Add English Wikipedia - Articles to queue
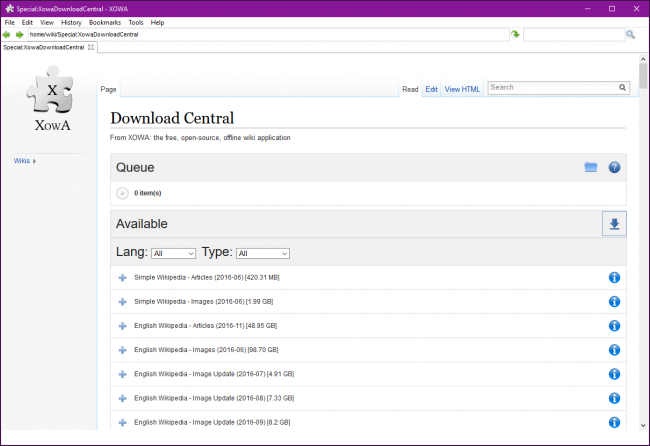This screenshot has width=650, height=446. click(x=122, y=326)
